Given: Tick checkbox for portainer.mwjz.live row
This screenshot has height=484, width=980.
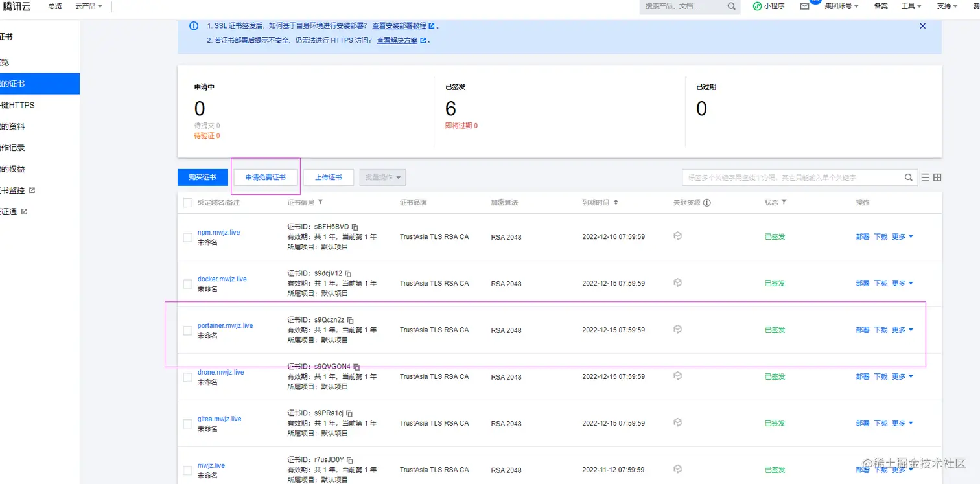Looking at the screenshot, I should (x=187, y=330).
